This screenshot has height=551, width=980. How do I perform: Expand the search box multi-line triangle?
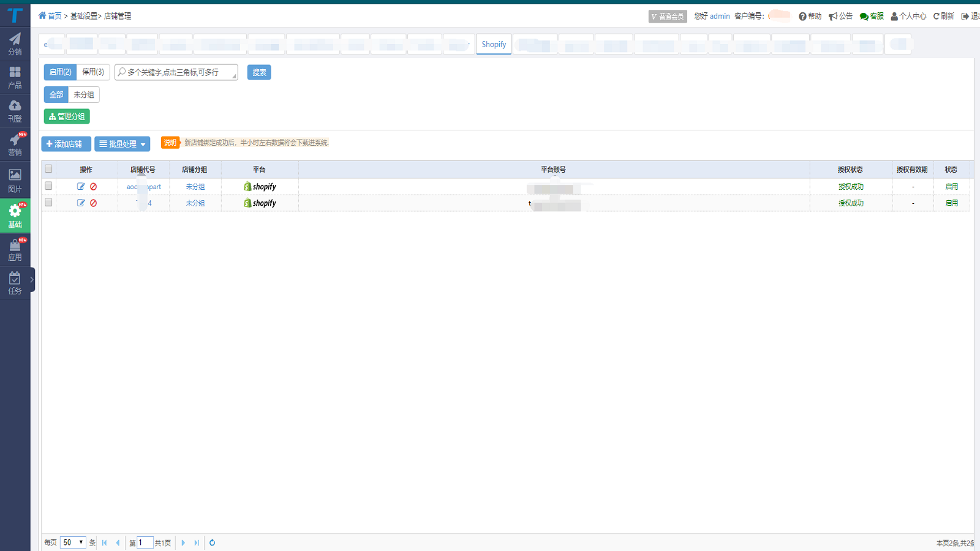click(x=234, y=76)
